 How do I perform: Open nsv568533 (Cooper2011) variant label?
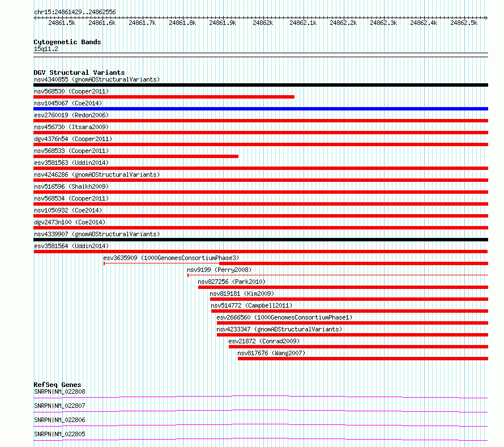click(x=71, y=151)
